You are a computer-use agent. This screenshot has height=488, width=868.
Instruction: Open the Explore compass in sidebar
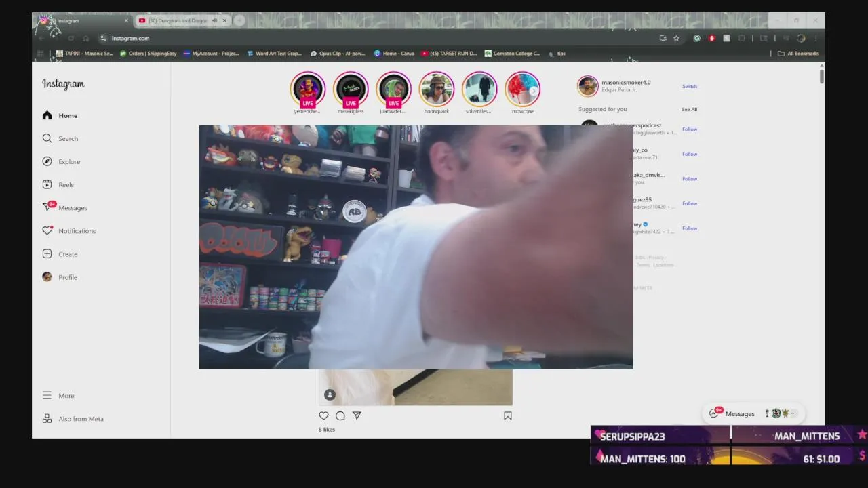(x=61, y=161)
